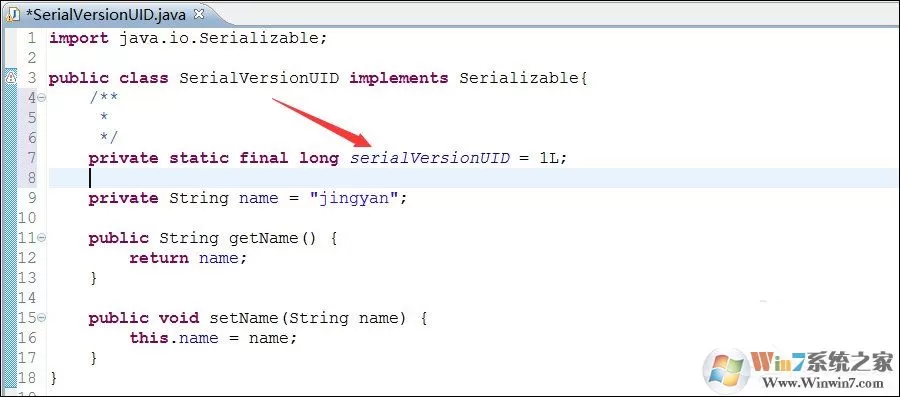Image resolution: width=900 pixels, height=397 pixels.
Task: Close the SerialVersionUID.java editor tab
Action: (x=199, y=14)
